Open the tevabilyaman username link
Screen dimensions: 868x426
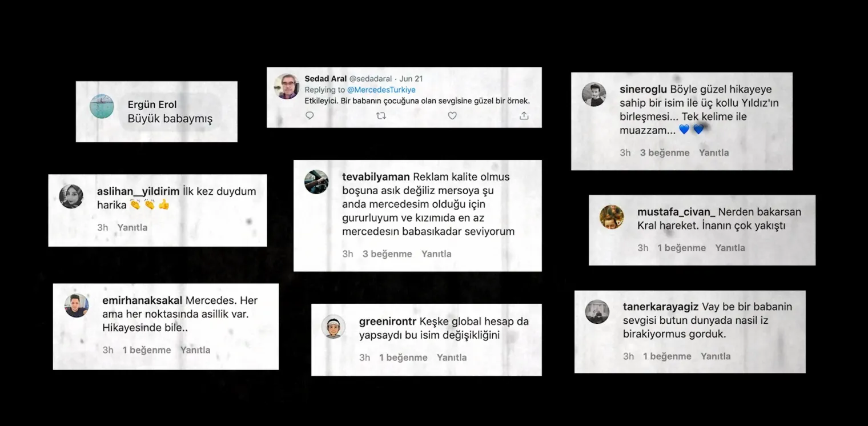click(376, 176)
